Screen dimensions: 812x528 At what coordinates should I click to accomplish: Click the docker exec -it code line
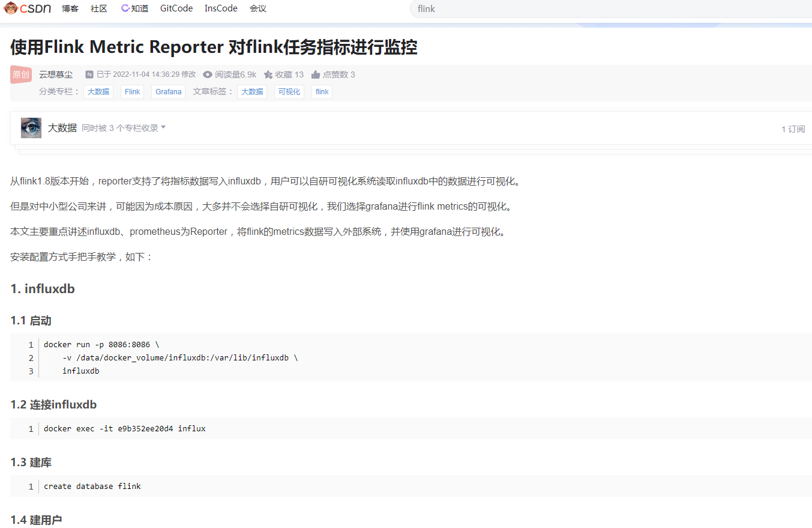pos(125,429)
